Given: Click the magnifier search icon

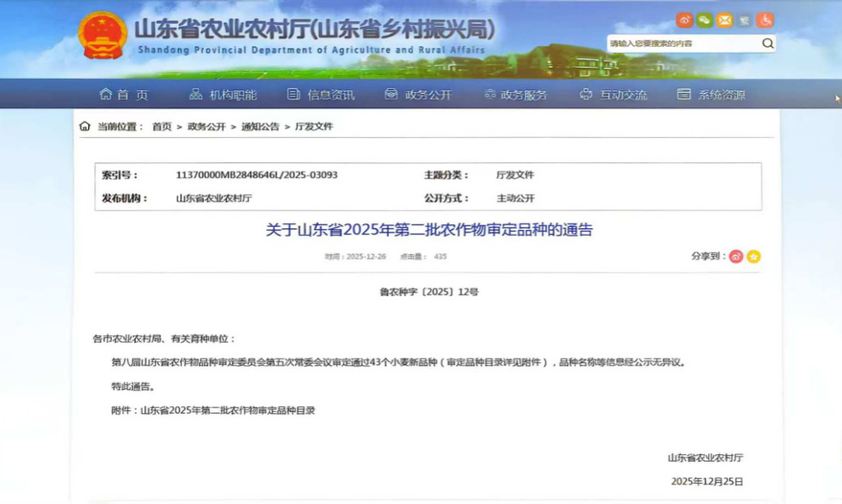Looking at the screenshot, I should [x=767, y=43].
